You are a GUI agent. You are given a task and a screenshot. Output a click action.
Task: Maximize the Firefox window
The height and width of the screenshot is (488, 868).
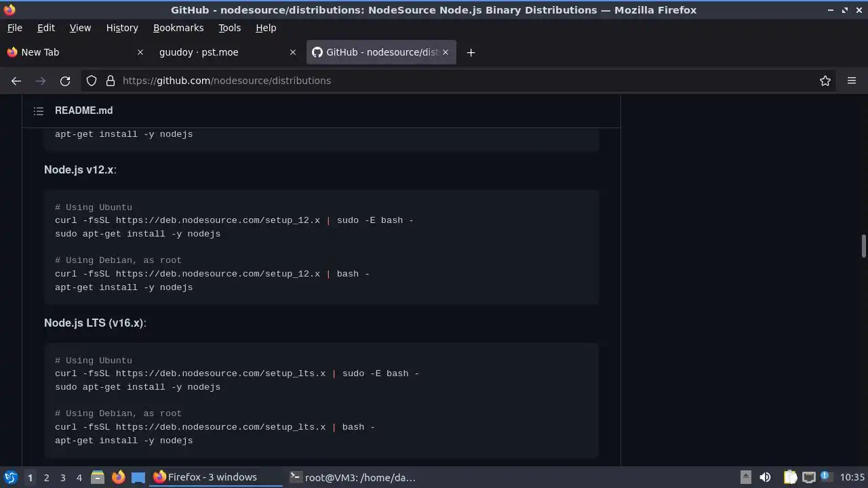(x=845, y=10)
